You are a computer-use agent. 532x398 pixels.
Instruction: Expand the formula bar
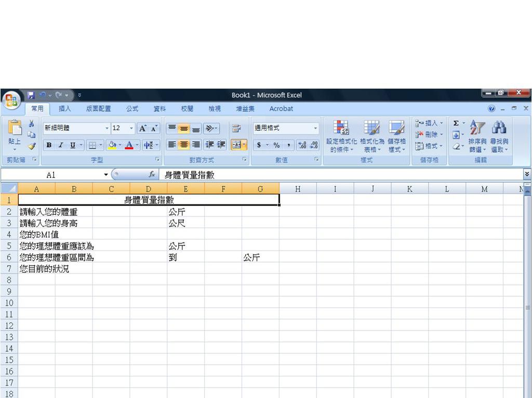tap(527, 174)
